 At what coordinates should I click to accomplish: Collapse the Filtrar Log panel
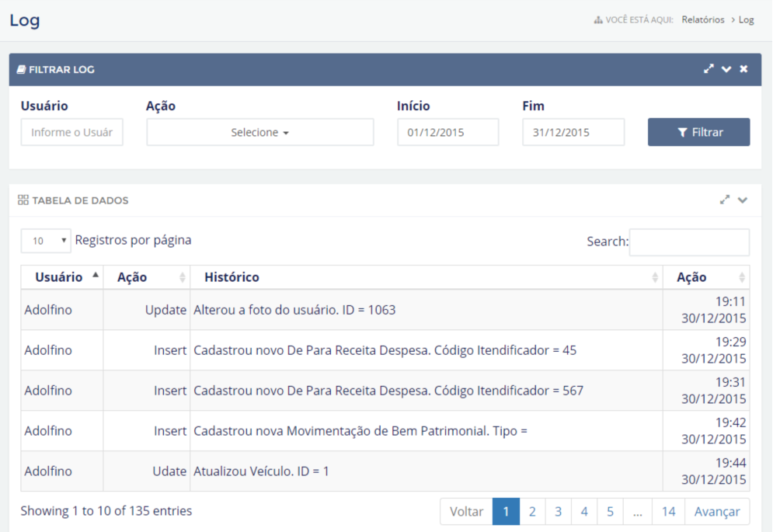(x=726, y=69)
